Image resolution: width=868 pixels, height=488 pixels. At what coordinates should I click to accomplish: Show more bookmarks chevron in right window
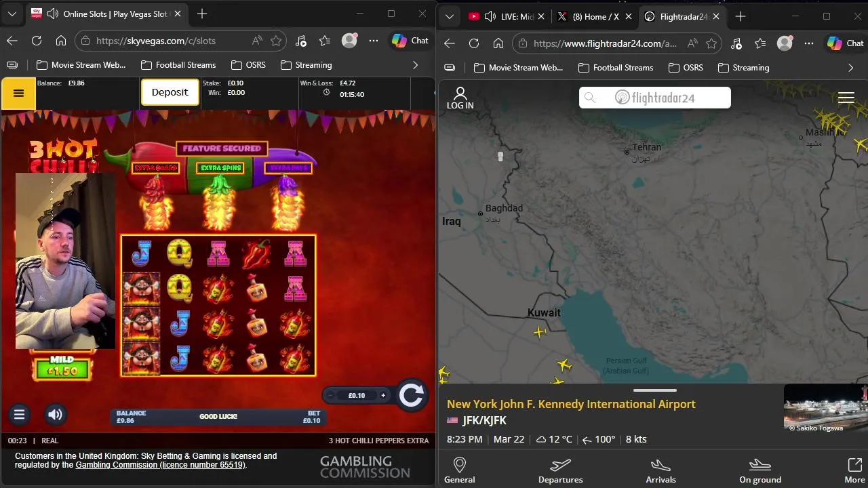click(x=850, y=68)
